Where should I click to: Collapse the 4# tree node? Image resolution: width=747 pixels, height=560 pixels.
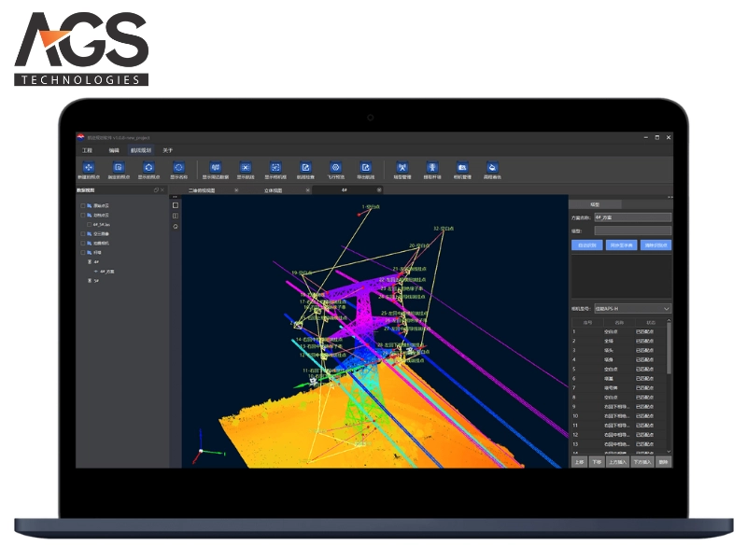coord(89,262)
